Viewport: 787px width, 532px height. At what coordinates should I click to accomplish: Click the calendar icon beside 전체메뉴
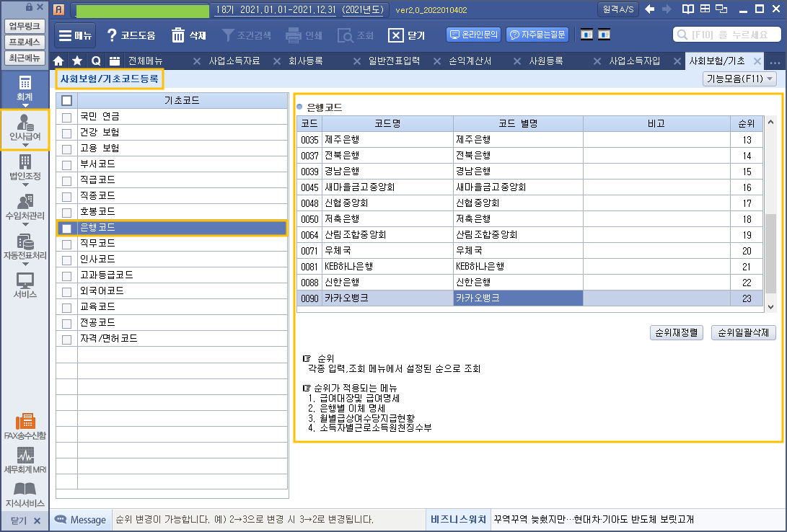pyautogui.click(x=115, y=61)
